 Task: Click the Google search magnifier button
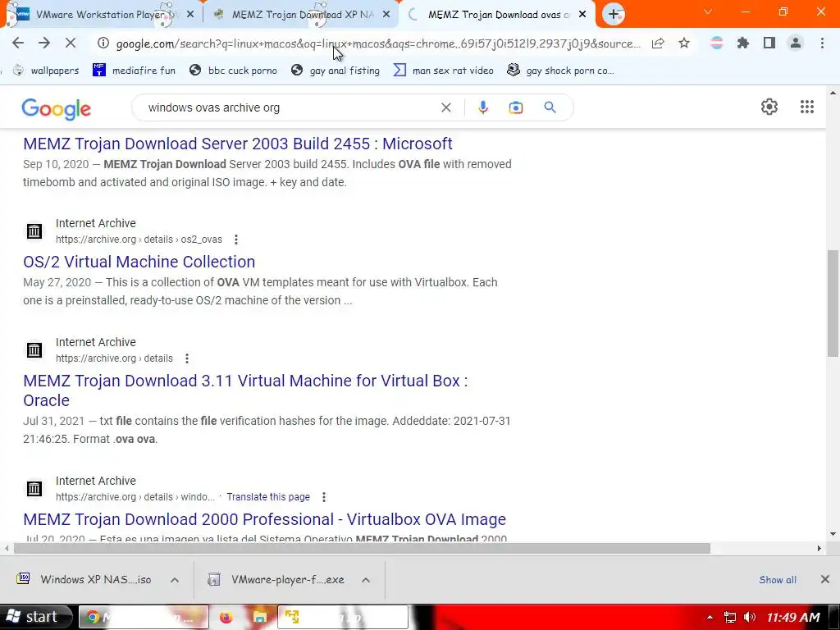tap(550, 107)
